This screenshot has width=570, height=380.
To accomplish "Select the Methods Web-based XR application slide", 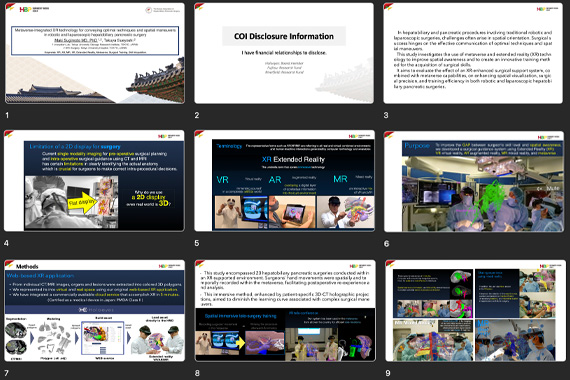I will (x=95, y=311).
